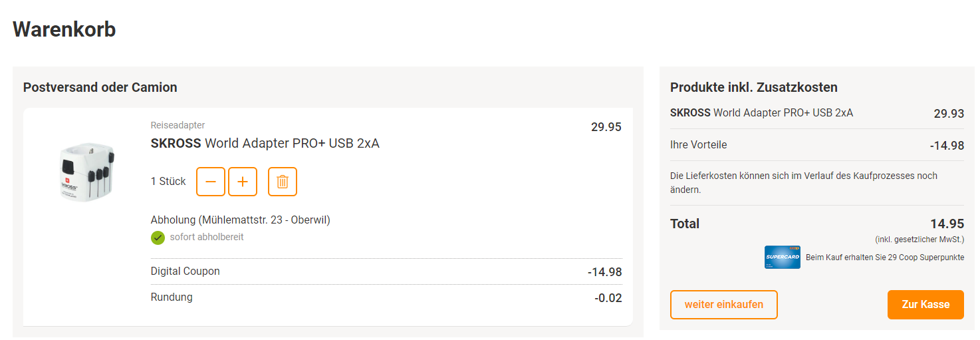Screen dimensions: 980x340
Task: Remove item using the trash icon
Action: click(x=283, y=182)
